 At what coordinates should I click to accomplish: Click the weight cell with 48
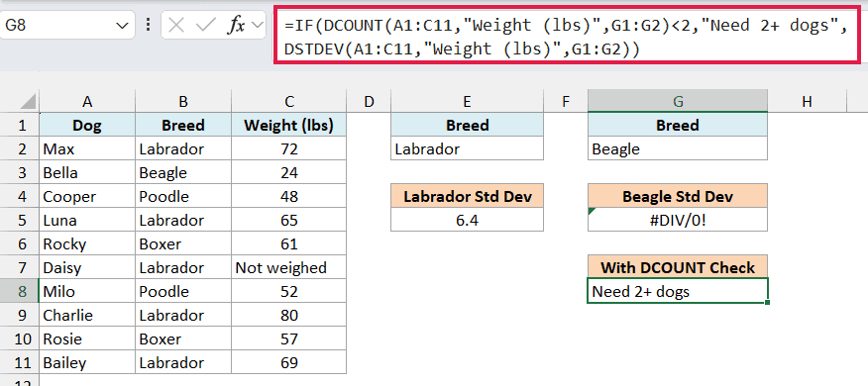click(x=289, y=196)
